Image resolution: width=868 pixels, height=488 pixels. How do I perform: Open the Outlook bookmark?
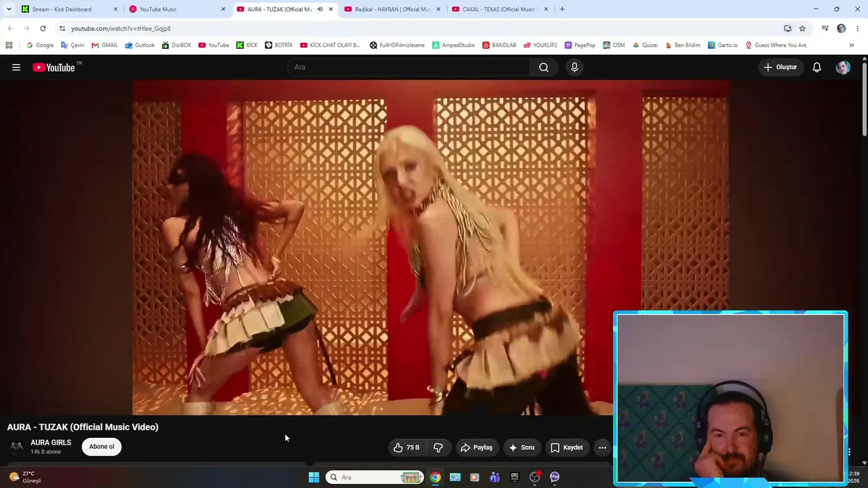pos(140,45)
